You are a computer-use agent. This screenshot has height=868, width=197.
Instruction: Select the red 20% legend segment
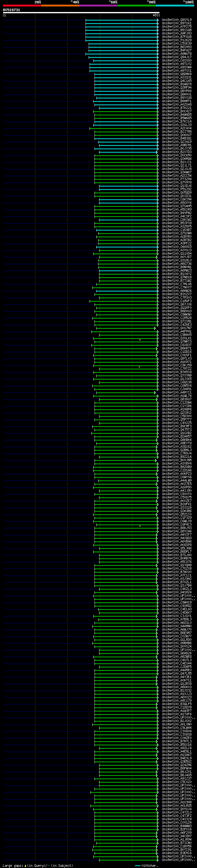pos(22,6)
